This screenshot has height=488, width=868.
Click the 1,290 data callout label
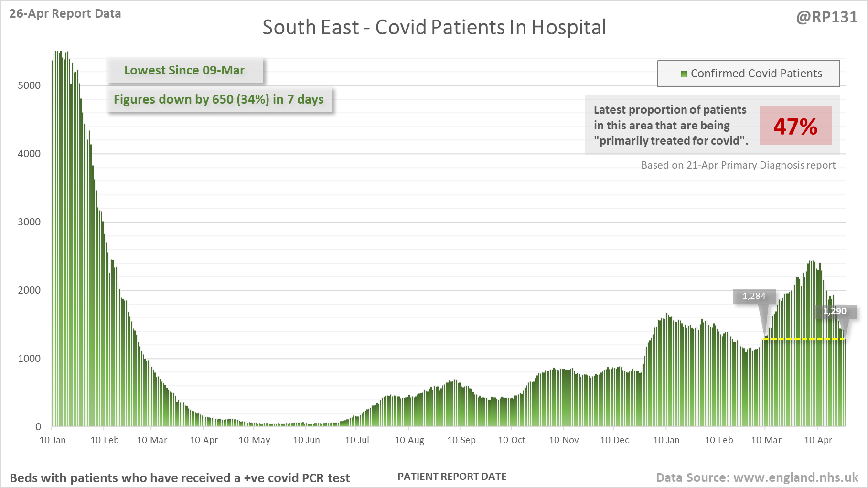point(835,312)
